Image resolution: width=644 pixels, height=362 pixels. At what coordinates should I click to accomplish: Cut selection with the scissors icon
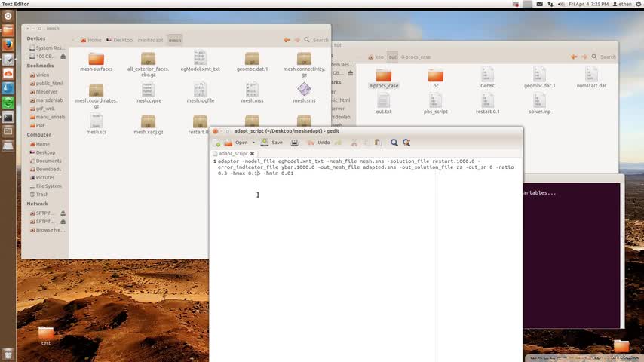pos(354,143)
